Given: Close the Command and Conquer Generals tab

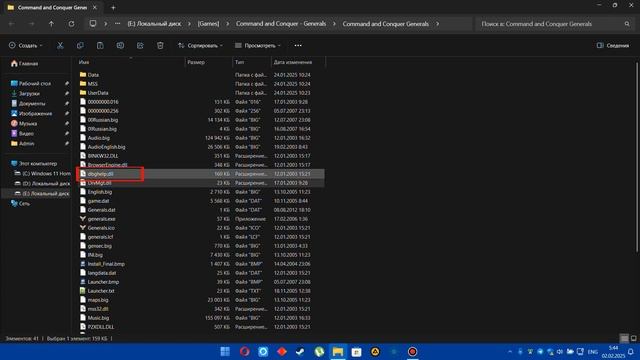Looking at the screenshot, I should (95, 7).
